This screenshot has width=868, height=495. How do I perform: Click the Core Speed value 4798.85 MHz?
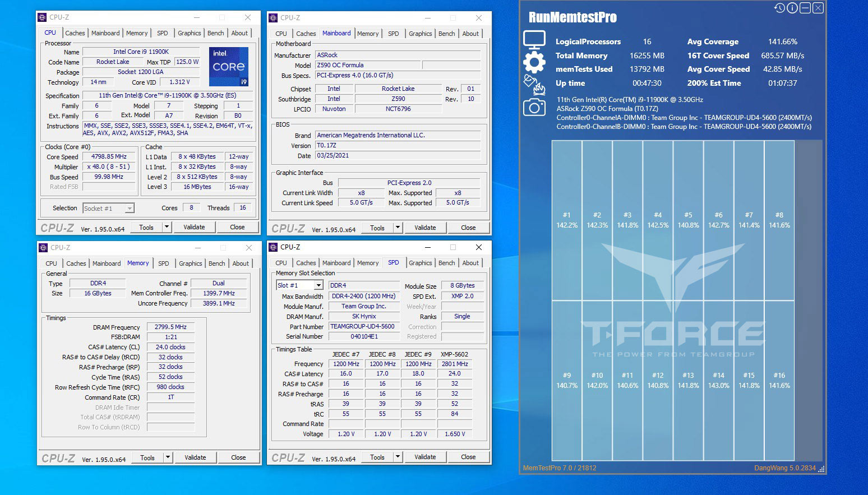tap(110, 157)
